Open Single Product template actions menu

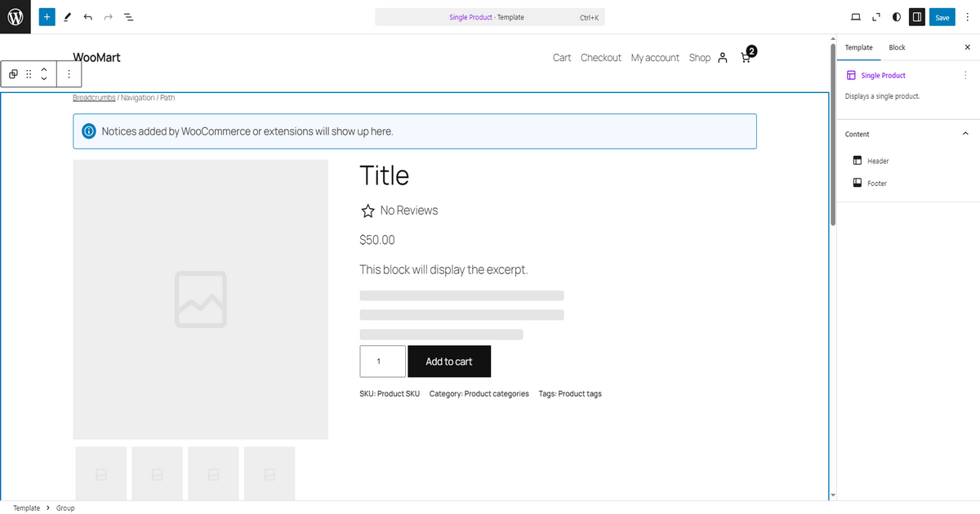965,75
